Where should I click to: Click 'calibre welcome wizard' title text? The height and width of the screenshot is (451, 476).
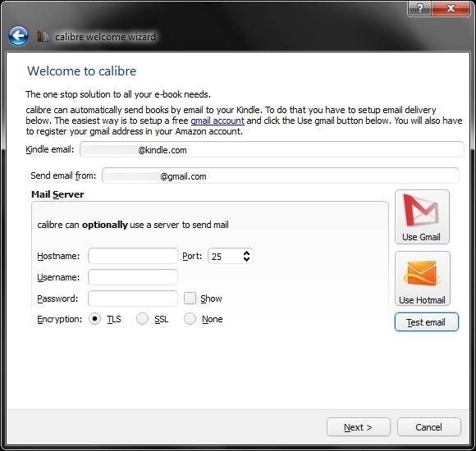[x=105, y=37]
